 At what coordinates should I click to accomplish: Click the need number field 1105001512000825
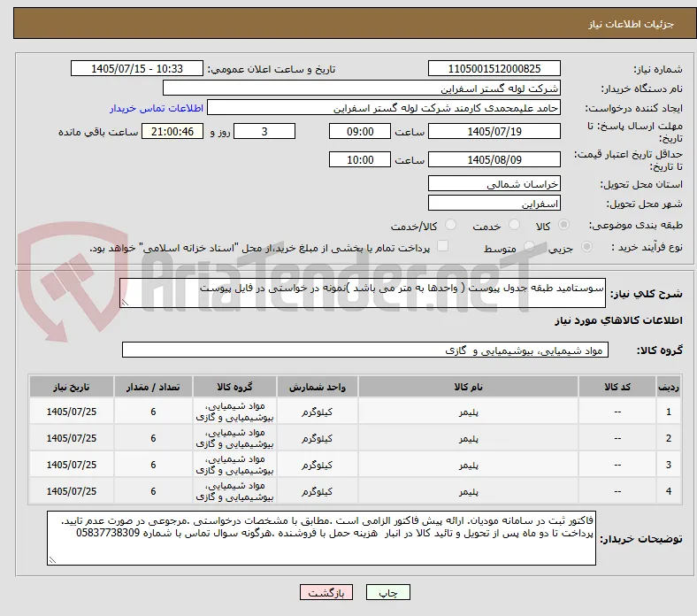(494, 68)
